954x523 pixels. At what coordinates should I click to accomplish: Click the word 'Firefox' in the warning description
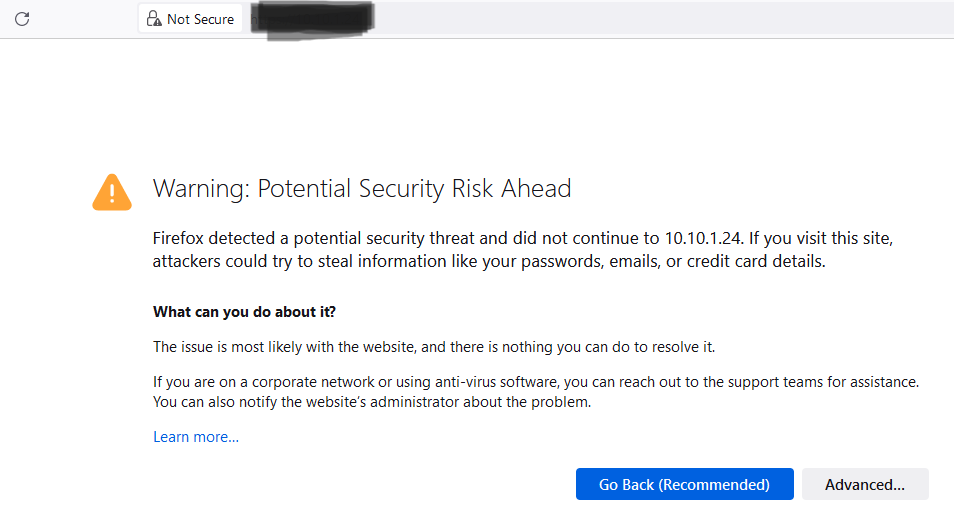pos(178,238)
